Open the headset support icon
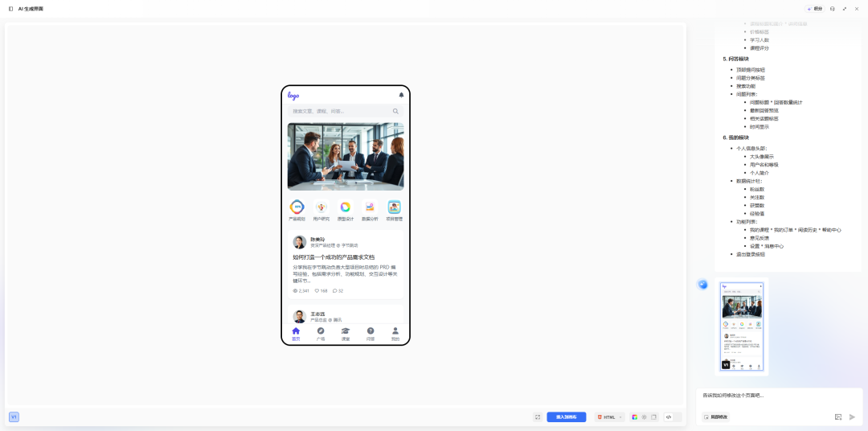 pyautogui.click(x=833, y=9)
